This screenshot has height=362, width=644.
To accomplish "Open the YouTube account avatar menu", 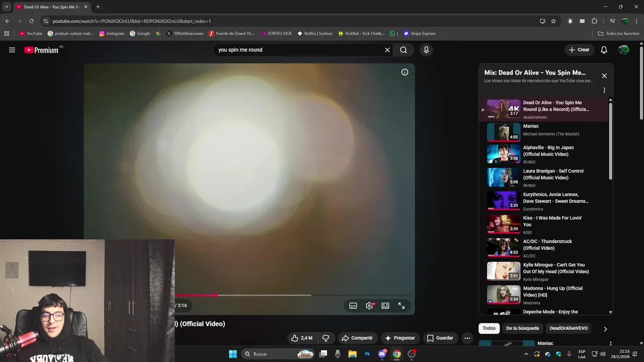I will [x=623, y=50].
